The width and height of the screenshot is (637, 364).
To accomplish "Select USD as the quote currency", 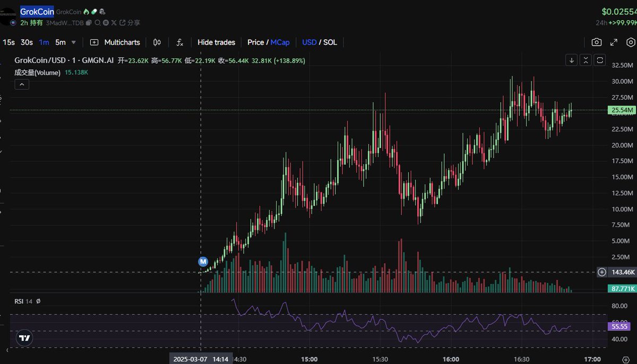I will [309, 42].
